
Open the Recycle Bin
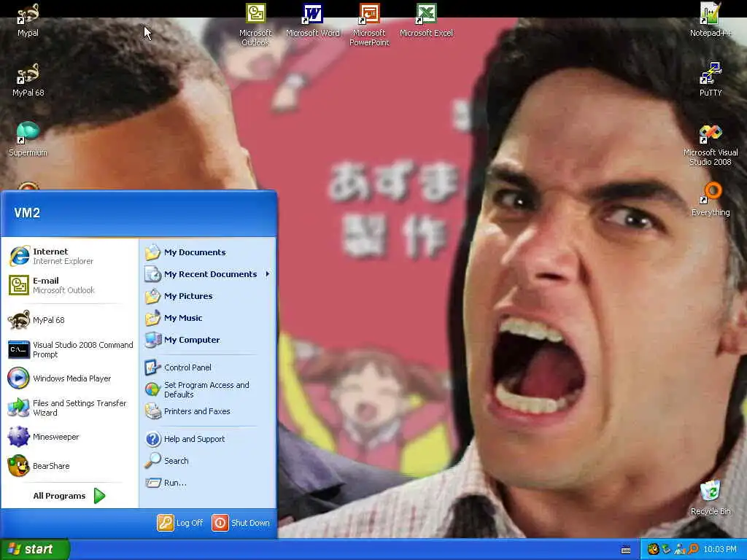coord(711,498)
